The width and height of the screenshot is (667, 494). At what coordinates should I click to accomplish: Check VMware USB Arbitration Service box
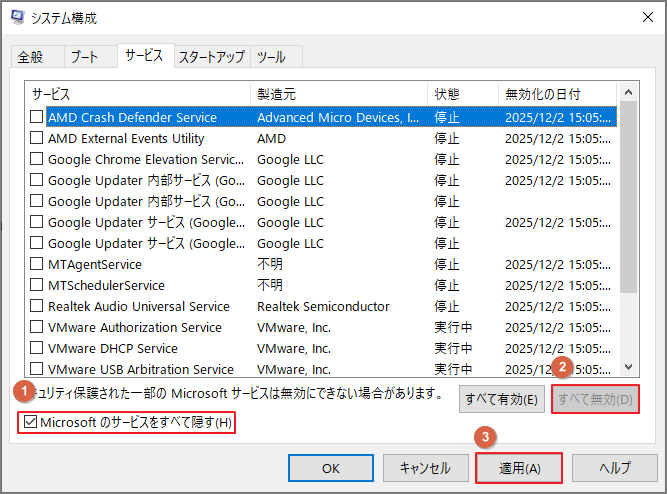coord(37,368)
